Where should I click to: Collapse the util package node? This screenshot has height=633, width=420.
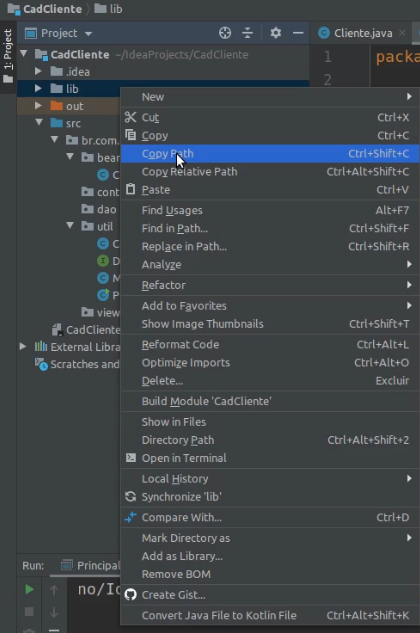coord(70,226)
